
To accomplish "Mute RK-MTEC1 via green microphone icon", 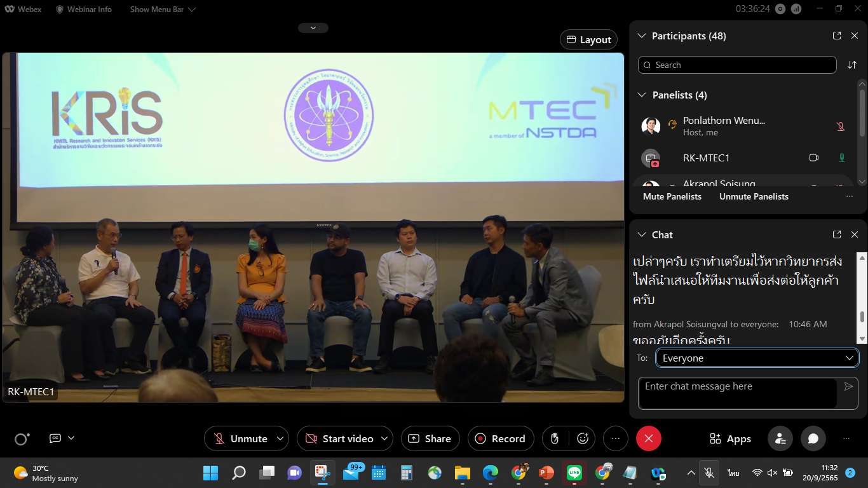I will tap(842, 158).
